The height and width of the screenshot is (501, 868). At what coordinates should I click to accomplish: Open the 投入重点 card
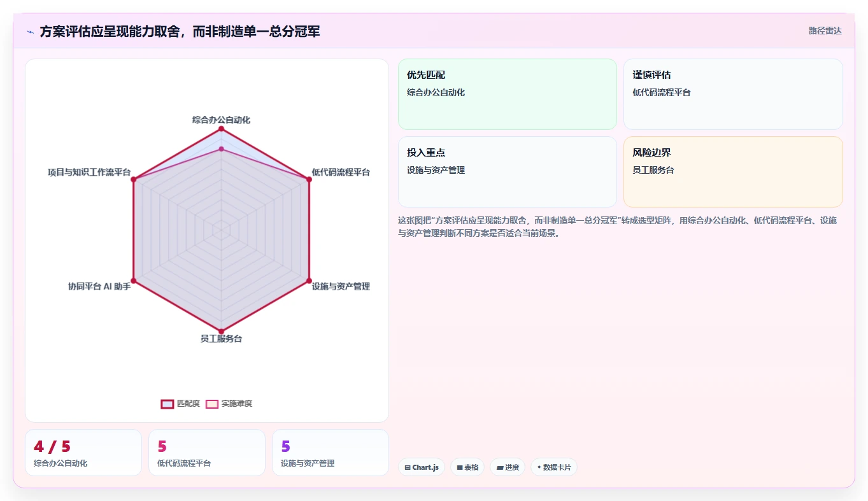[x=508, y=172]
